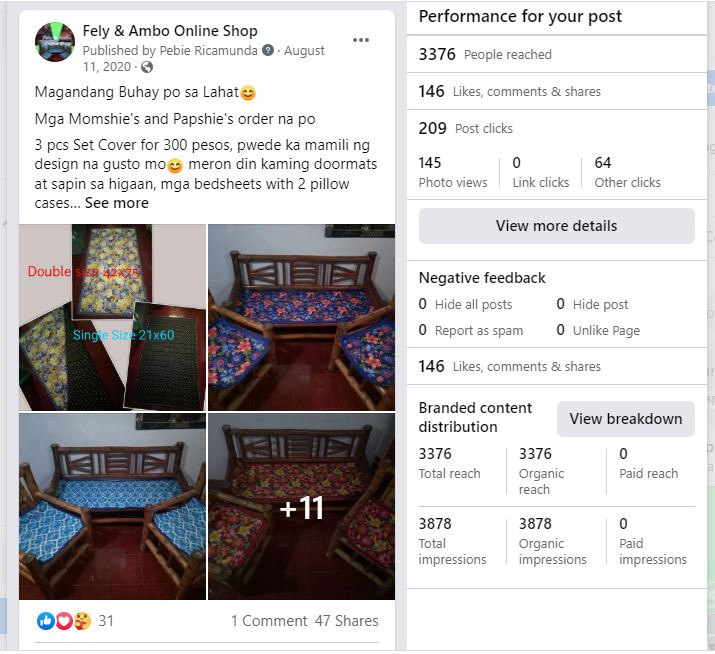Screen dimensions: 715x654
Task: View the 47 Shares list
Action: tap(347, 621)
